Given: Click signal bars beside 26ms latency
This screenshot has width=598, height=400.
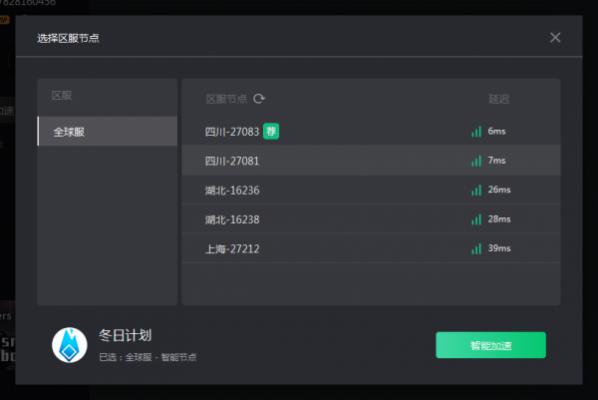Looking at the screenshot, I should (x=476, y=190).
